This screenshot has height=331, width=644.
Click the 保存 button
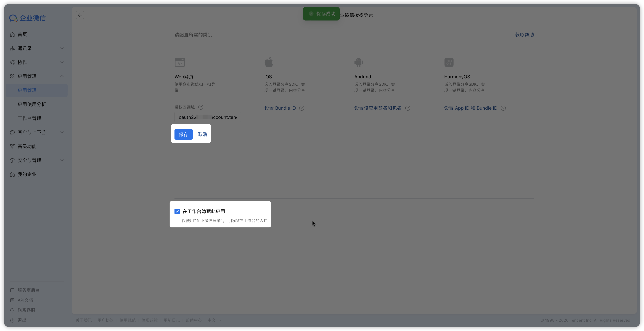coord(183,134)
